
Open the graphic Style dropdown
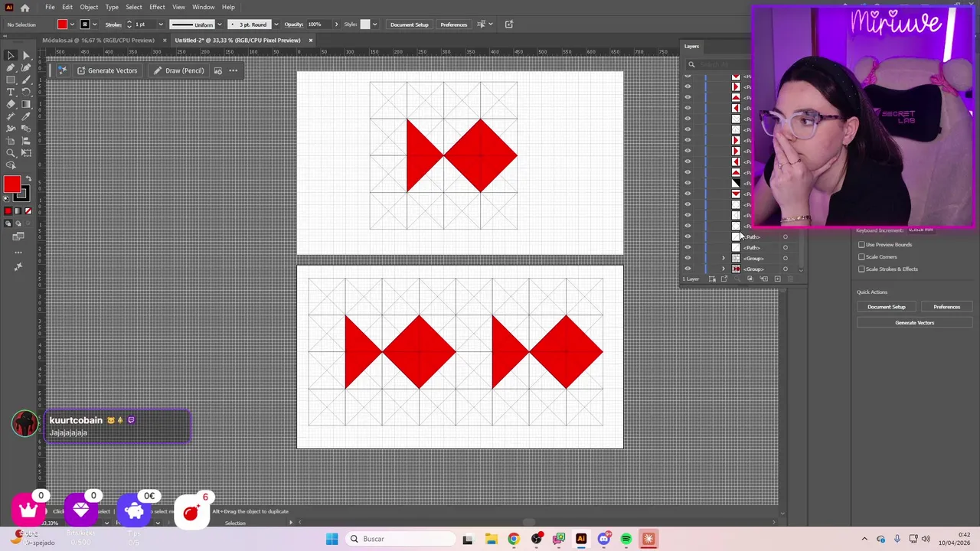tap(375, 24)
